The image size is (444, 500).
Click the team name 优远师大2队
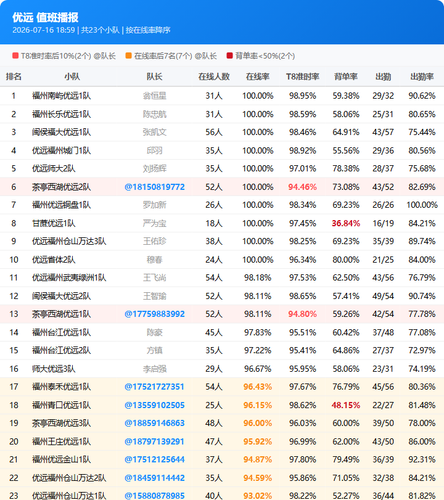54,169
